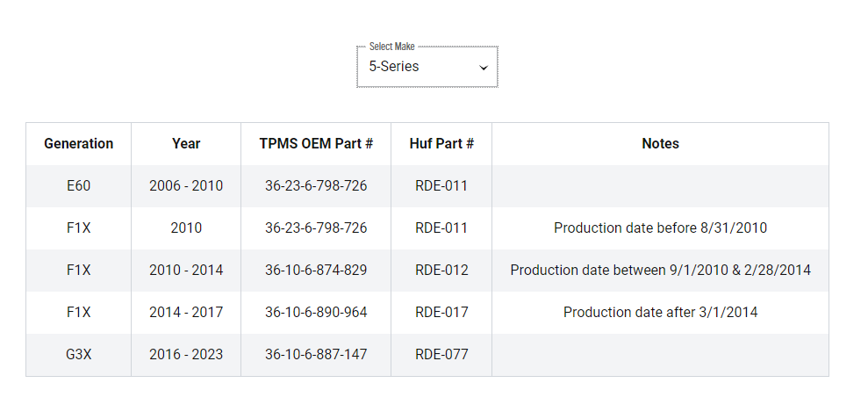Click the RDE-012 Huf part number
Viewport: 868px width, 419px height.
click(441, 270)
